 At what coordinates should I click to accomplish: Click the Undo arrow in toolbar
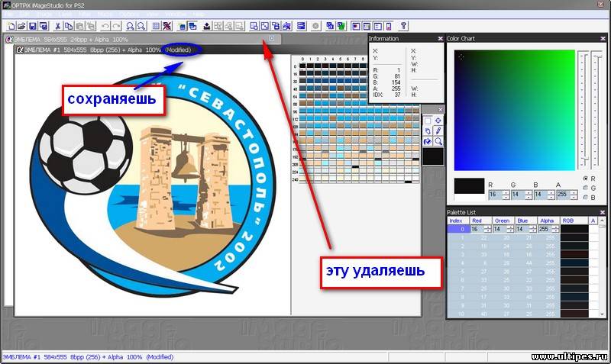click(106, 26)
